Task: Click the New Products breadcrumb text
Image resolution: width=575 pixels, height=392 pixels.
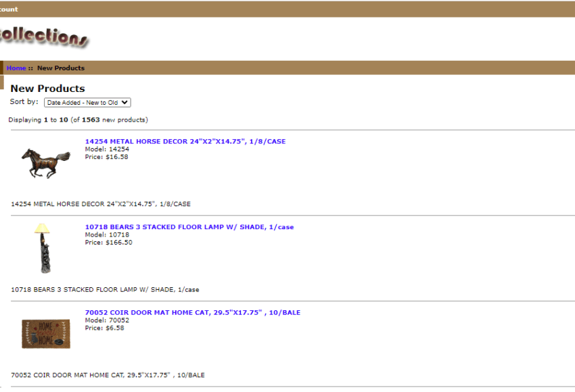Action: [x=61, y=68]
